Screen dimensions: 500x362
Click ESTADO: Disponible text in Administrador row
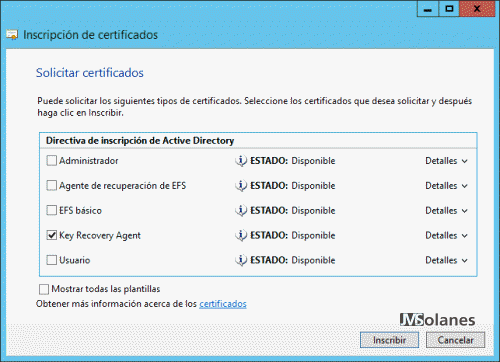[293, 161]
